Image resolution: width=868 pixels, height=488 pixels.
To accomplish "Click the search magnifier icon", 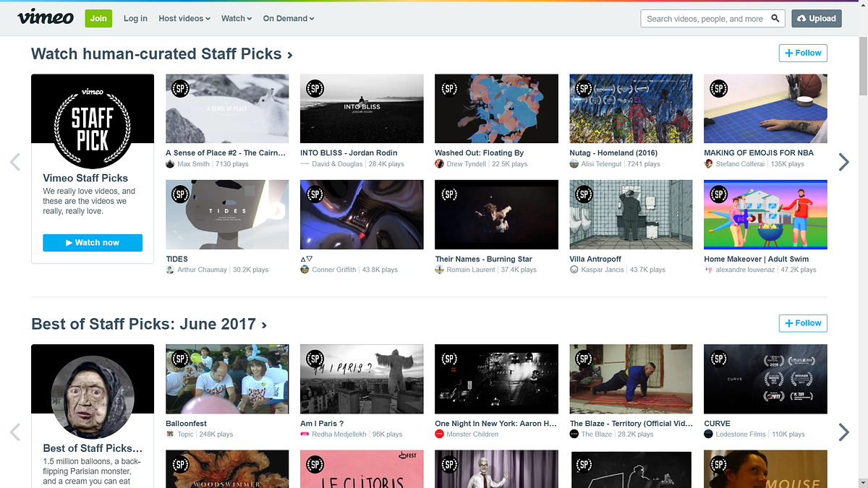I will [775, 19].
